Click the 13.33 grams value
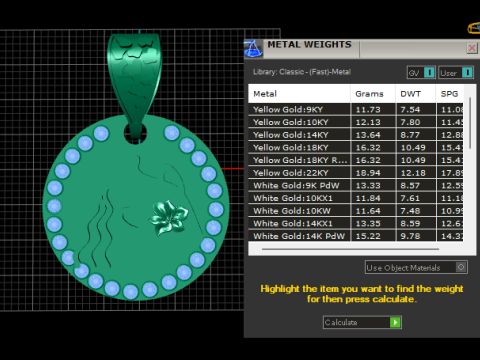Screen dimensions: 480x360 (x=368, y=186)
